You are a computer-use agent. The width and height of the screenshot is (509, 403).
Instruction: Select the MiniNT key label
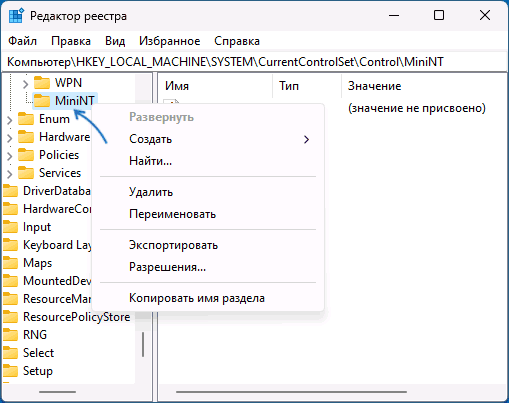[75, 100]
